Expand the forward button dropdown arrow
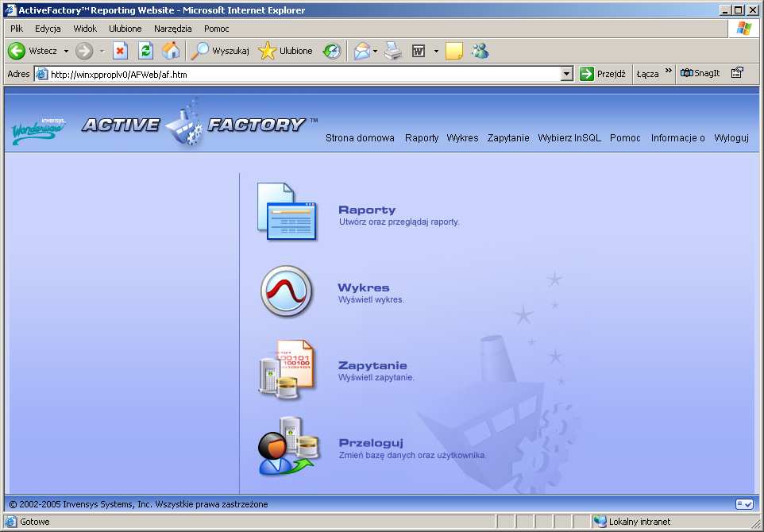Screen dimensions: 764x532 coord(102,51)
